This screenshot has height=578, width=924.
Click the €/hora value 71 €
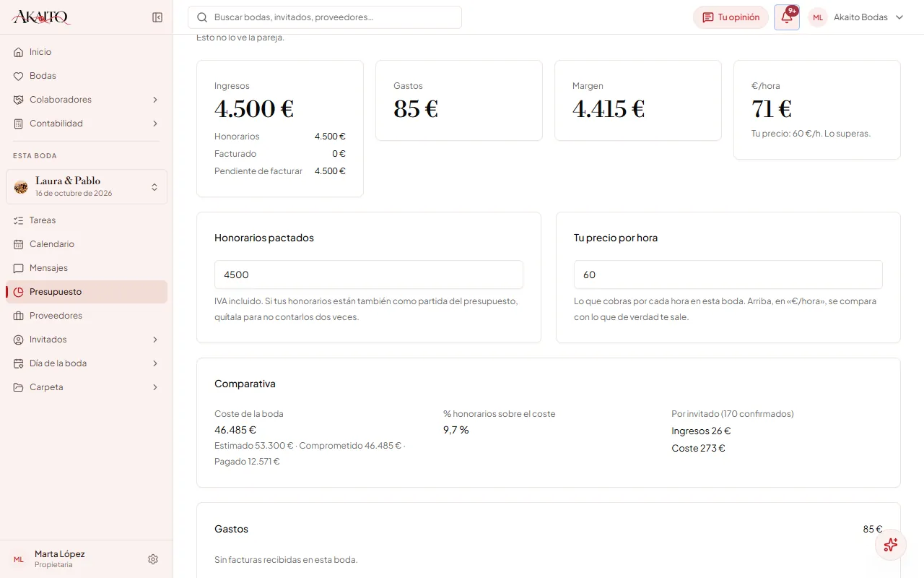[x=772, y=109]
